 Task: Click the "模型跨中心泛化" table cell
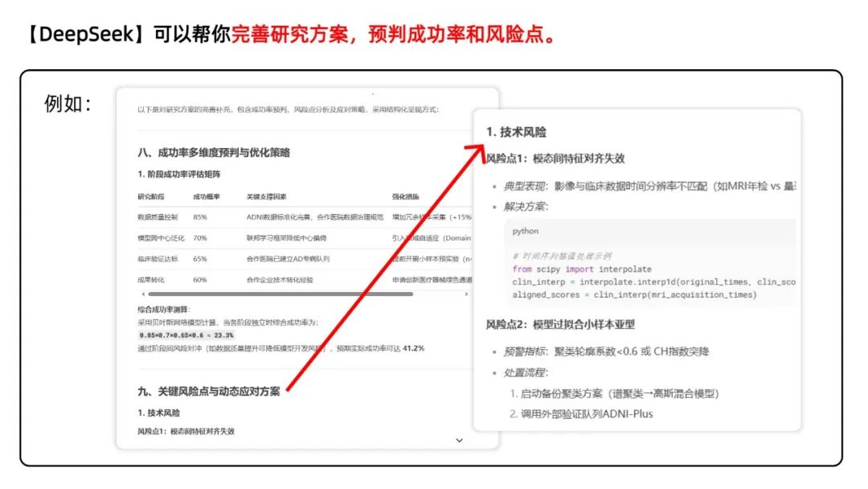161,238
